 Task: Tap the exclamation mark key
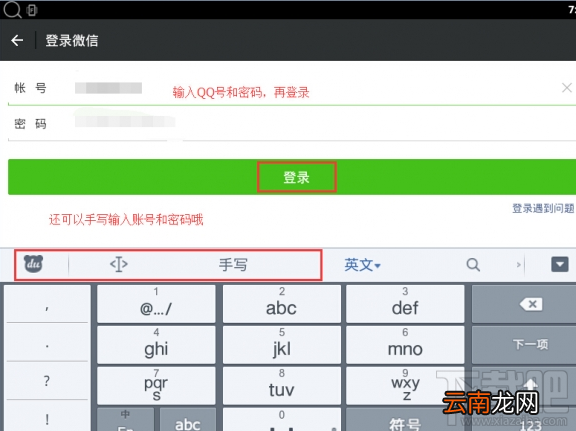[x=47, y=417]
